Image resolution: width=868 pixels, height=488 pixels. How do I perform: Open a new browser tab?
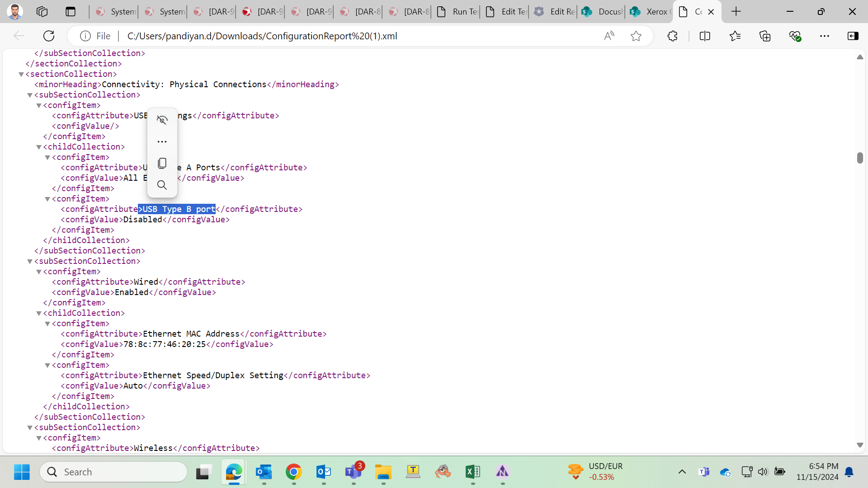[x=736, y=12]
